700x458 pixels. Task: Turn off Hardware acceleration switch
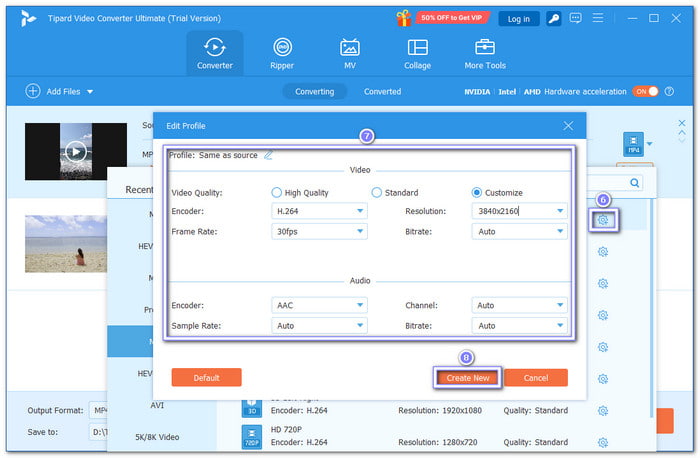point(645,91)
